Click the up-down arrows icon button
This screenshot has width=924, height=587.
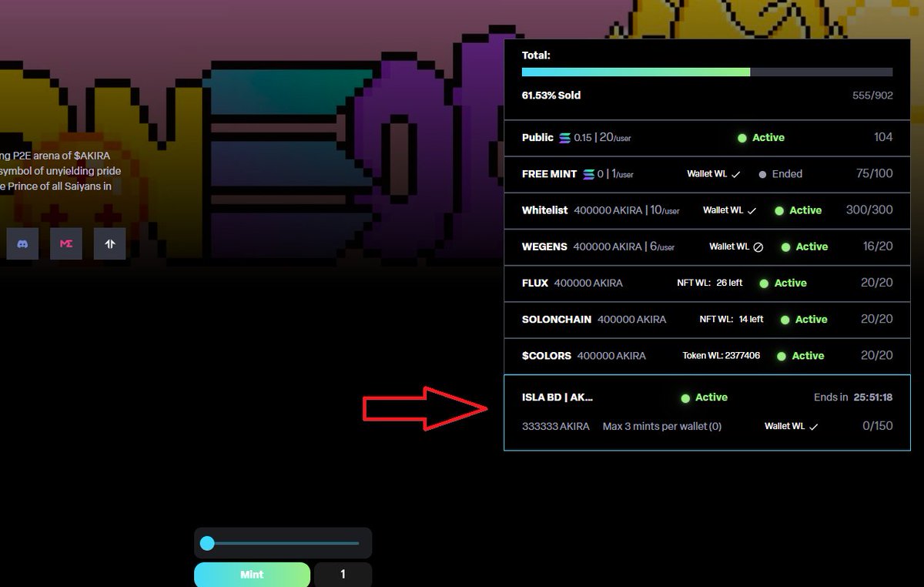(x=110, y=243)
